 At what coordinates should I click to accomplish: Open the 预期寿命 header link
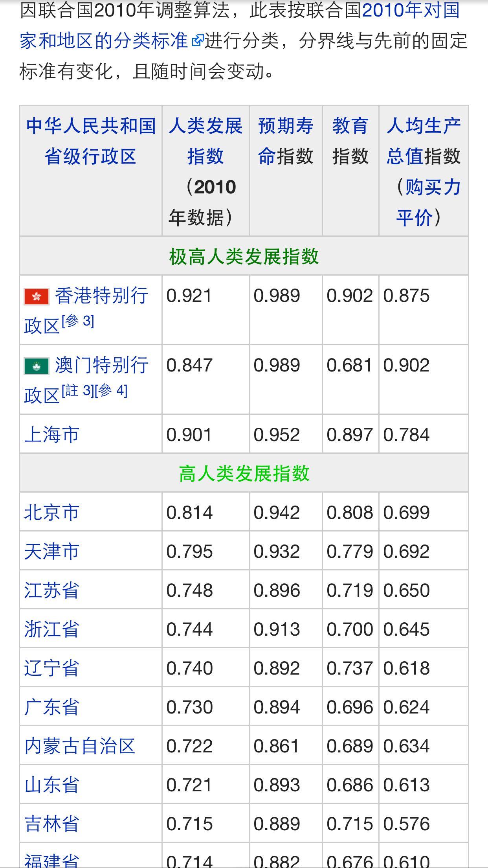(x=286, y=141)
